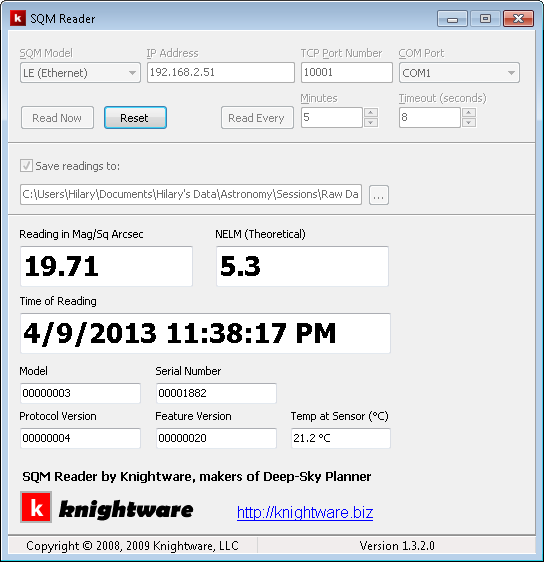Click the browse (...) button
This screenshot has width=544, height=562.
[379, 195]
